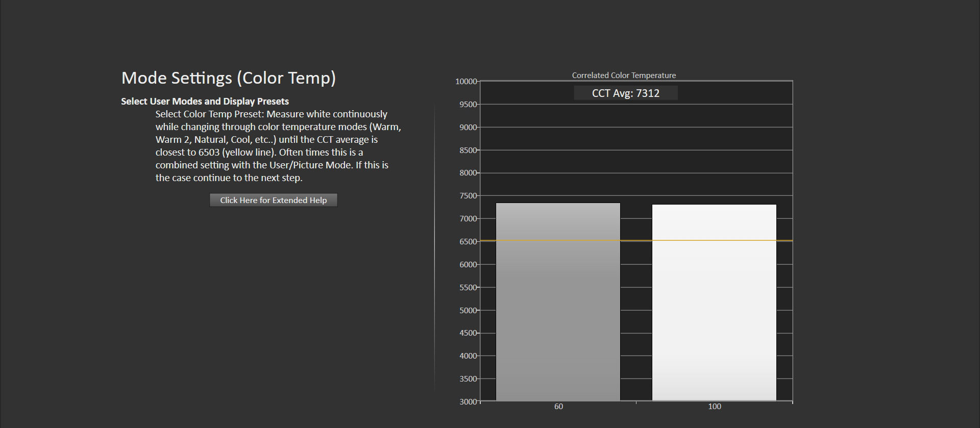Screen dimensions: 980x428
Task: Click the 8000 label on the y-axis
Action: pyautogui.click(x=468, y=173)
